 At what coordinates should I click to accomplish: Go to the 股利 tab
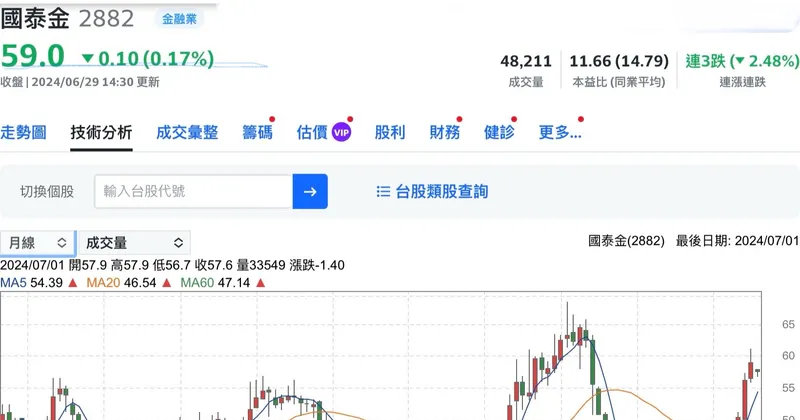point(390,132)
